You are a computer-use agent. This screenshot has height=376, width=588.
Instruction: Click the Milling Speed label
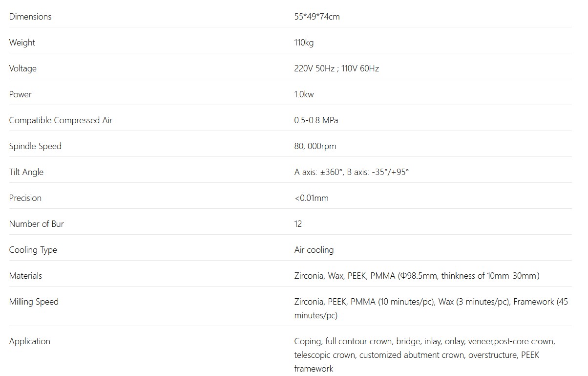(34, 302)
